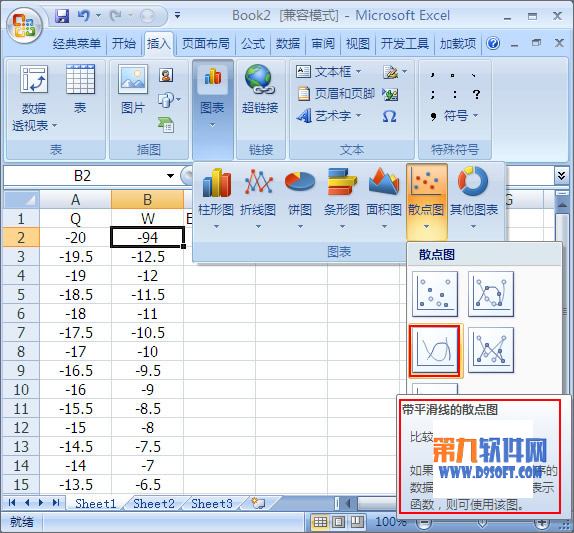Open the Sheet2 worksheet tab

pyautogui.click(x=154, y=504)
